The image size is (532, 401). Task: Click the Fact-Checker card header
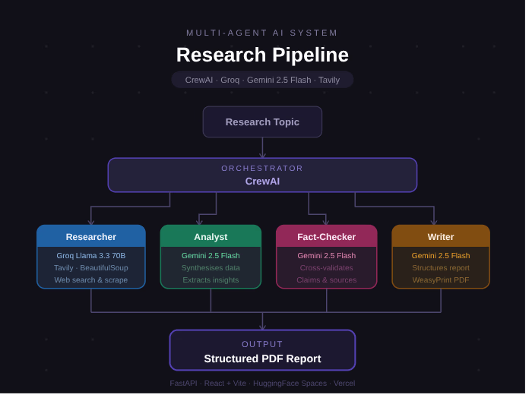tap(326, 236)
